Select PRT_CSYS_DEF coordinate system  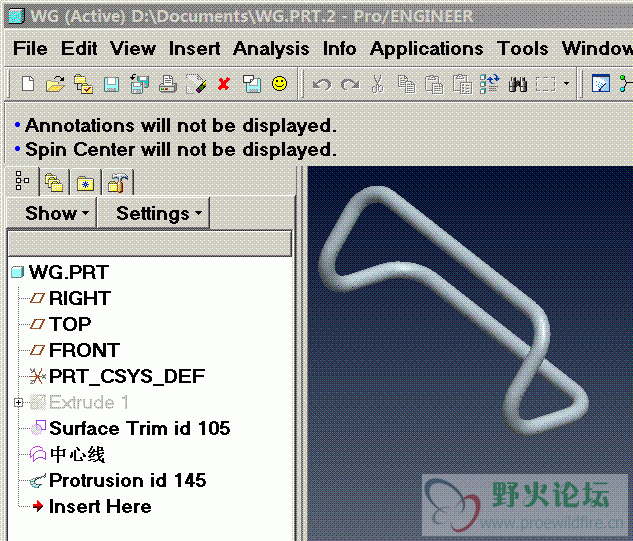127,376
